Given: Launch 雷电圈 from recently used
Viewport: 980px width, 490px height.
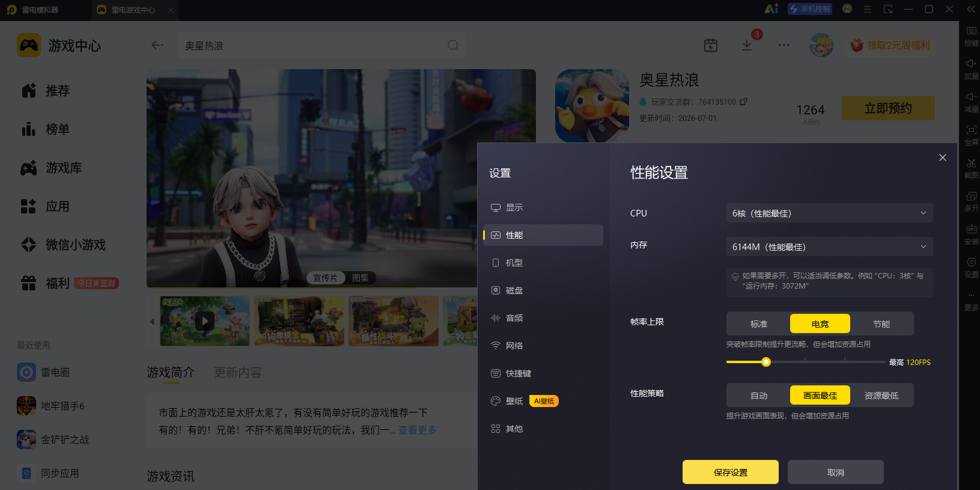Looking at the screenshot, I should click(x=43, y=372).
